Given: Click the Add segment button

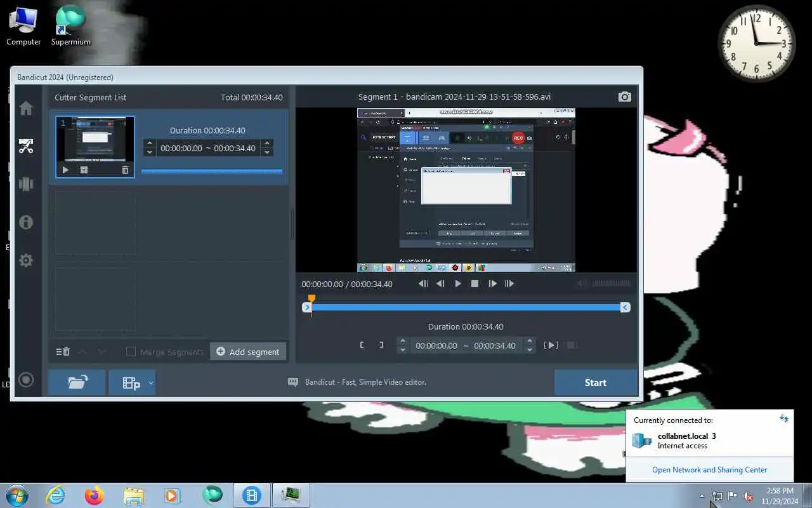Looking at the screenshot, I should pyautogui.click(x=248, y=352).
